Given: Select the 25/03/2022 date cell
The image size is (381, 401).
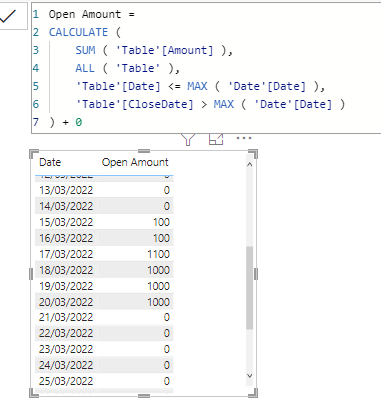Looking at the screenshot, I should (66, 381).
